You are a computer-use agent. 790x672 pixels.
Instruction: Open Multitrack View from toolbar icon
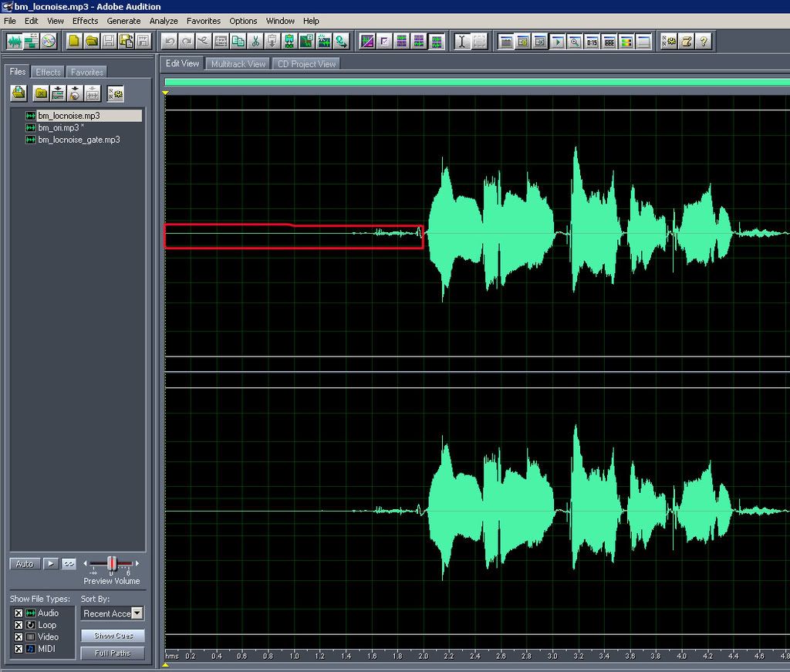[31, 42]
